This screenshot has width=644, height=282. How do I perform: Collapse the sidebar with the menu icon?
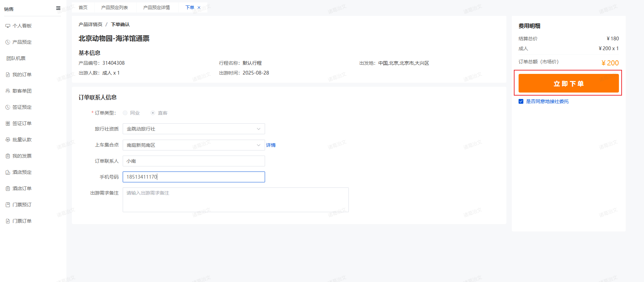(58, 8)
